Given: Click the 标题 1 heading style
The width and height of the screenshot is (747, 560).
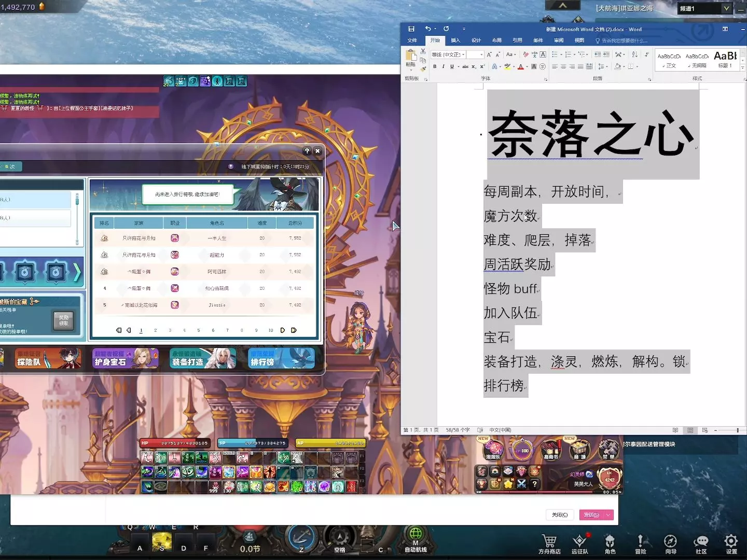Looking at the screenshot, I should (726, 60).
